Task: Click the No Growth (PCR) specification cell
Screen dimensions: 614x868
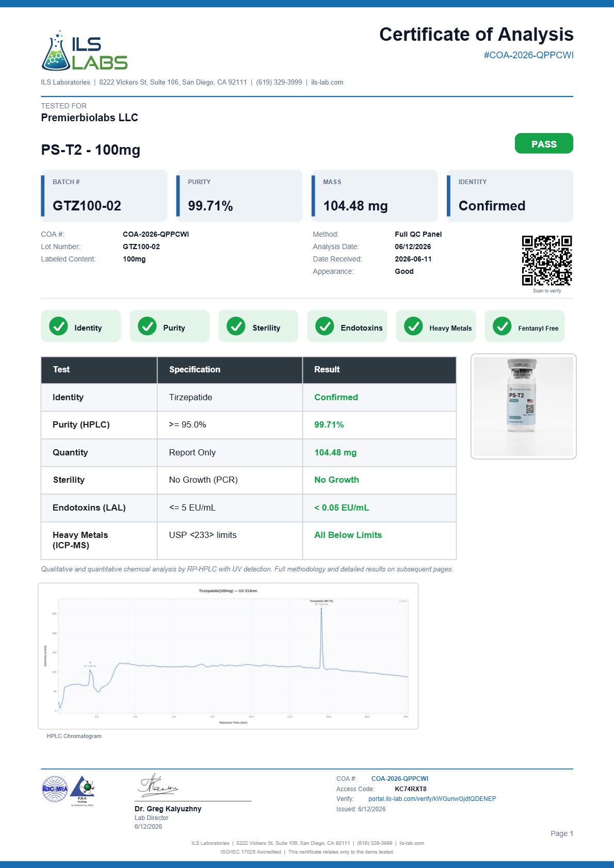Action: pos(230,480)
